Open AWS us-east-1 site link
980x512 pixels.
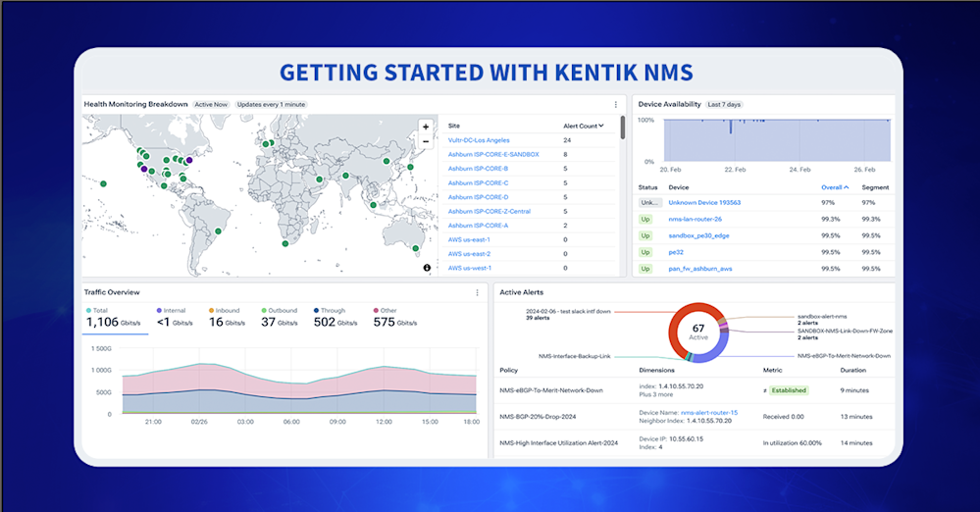[469, 239]
